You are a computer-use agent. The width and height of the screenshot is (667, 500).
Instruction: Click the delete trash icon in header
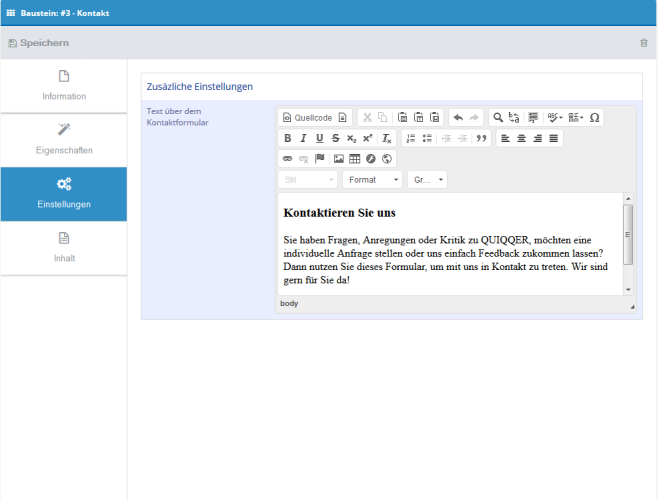coord(643,43)
